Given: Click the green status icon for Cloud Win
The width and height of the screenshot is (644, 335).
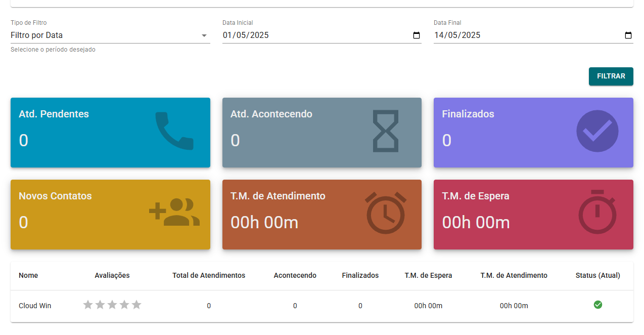Looking at the screenshot, I should click(x=598, y=305).
